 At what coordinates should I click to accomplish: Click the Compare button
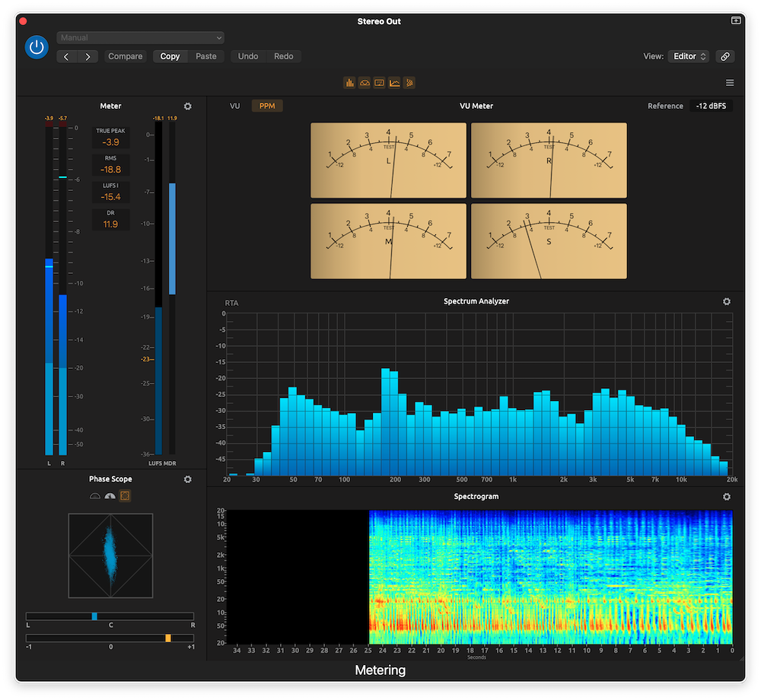(x=125, y=56)
